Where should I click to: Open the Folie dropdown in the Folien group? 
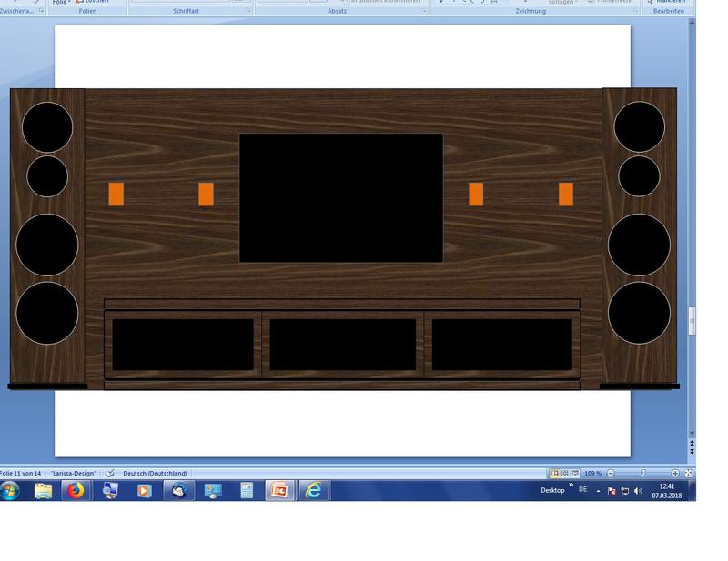coord(61,2)
